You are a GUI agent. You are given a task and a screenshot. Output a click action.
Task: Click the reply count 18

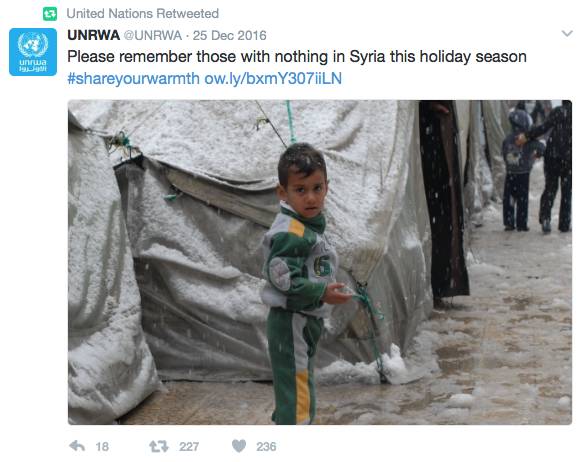click(x=102, y=446)
